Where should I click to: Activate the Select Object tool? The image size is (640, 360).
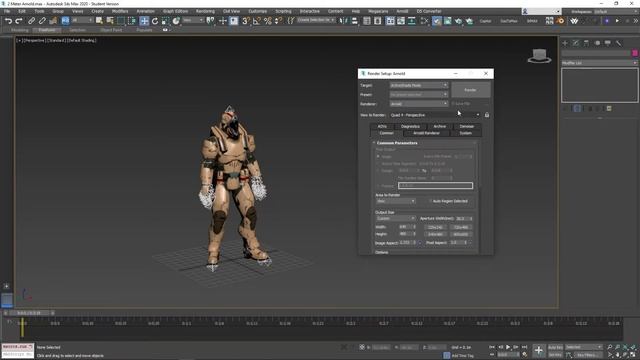pyautogui.click(x=99, y=21)
